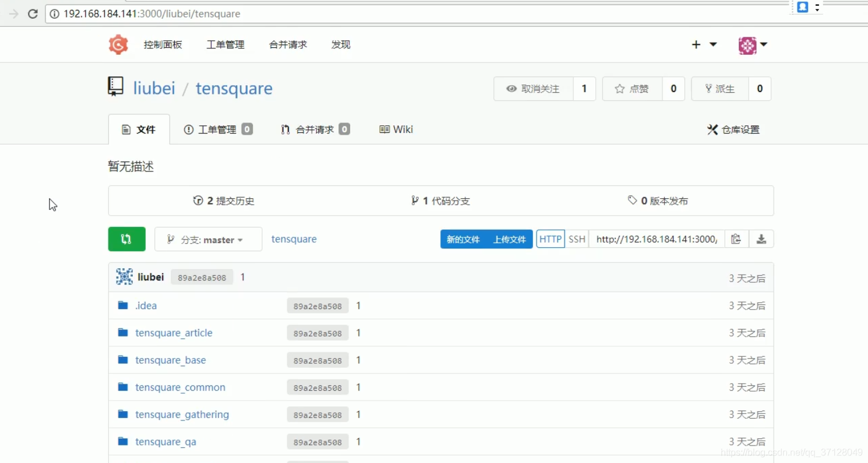The height and width of the screenshot is (463, 868).
Task: Click the watchers count 1
Action: [584, 89]
